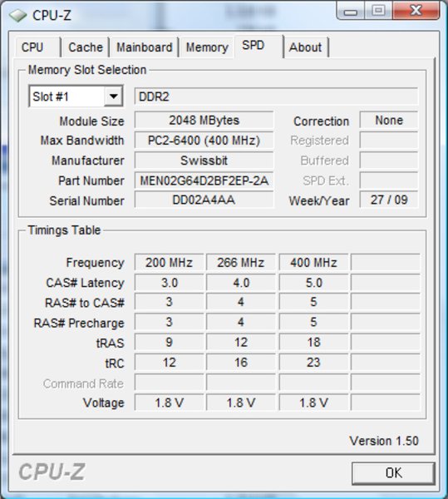This screenshot has height=499, width=448.
Task: Open the Mainboard tab
Action: (145, 47)
